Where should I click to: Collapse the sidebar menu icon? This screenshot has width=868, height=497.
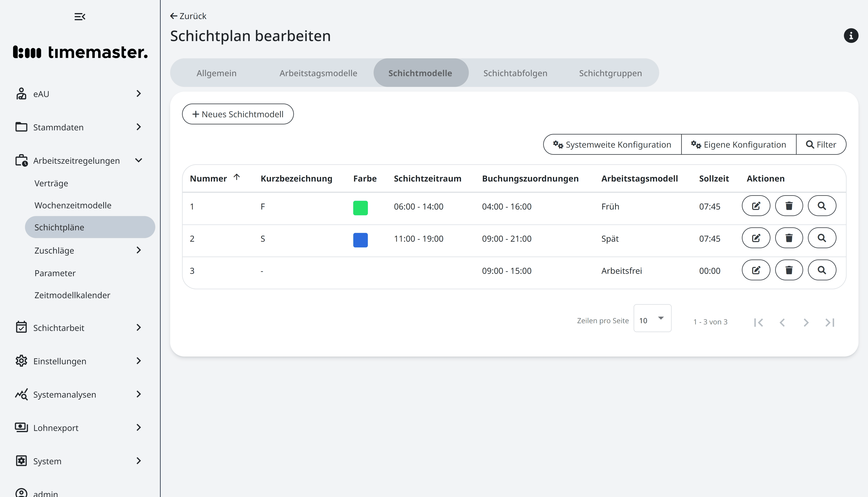pyautogui.click(x=80, y=16)
